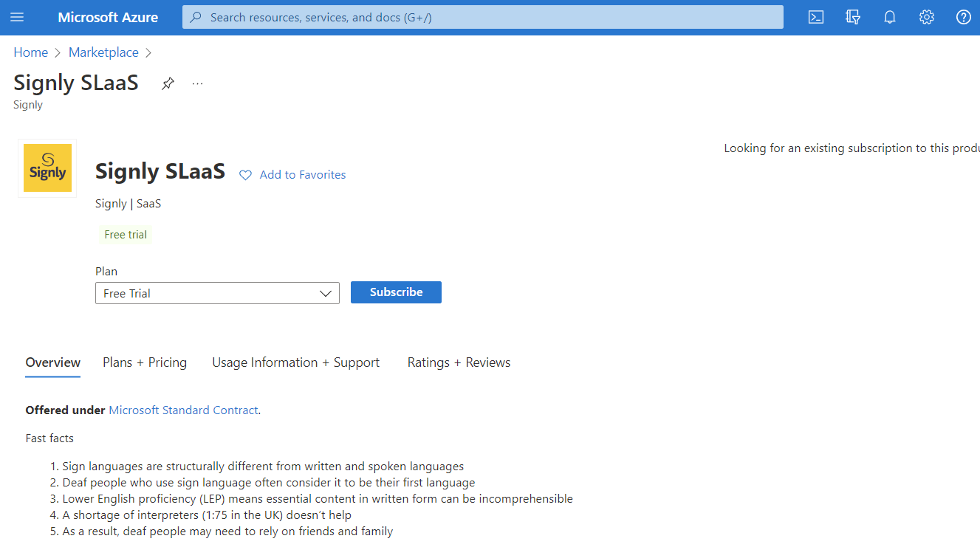Open the Help question mark icon
Screen dimensions: 980x547
pyautogui.click(x=964, y=17)
